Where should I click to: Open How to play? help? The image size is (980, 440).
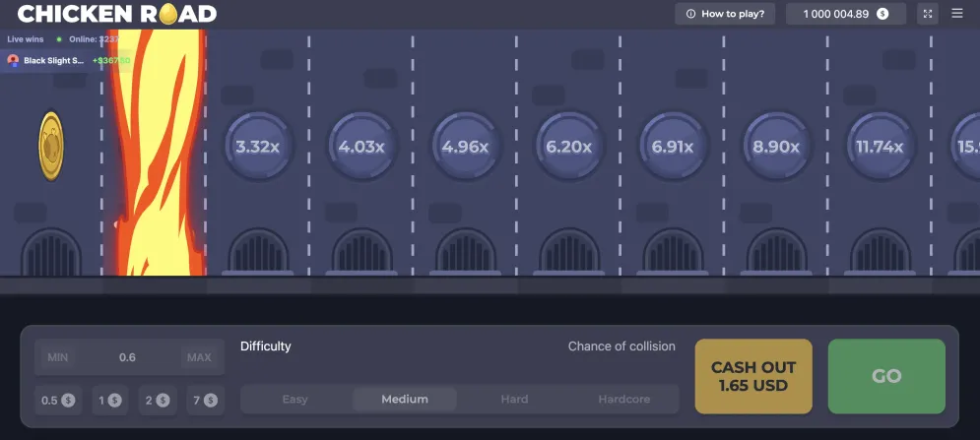[725, 14]
